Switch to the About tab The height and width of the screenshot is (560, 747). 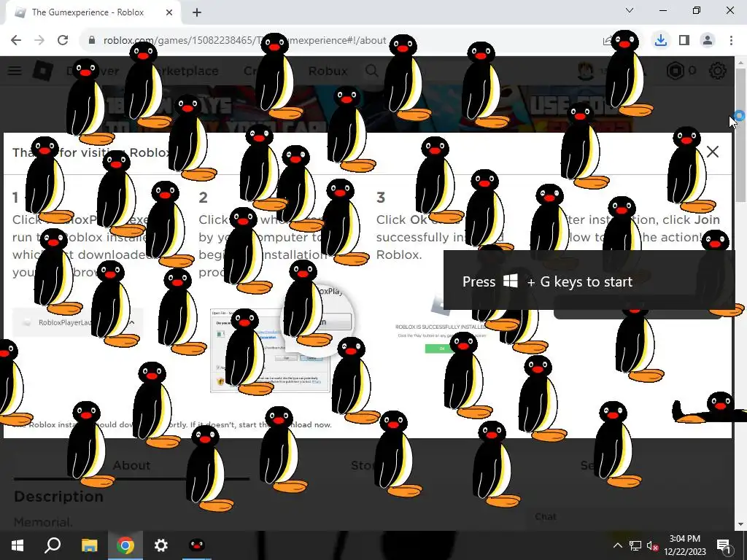(x=131, y=465)
